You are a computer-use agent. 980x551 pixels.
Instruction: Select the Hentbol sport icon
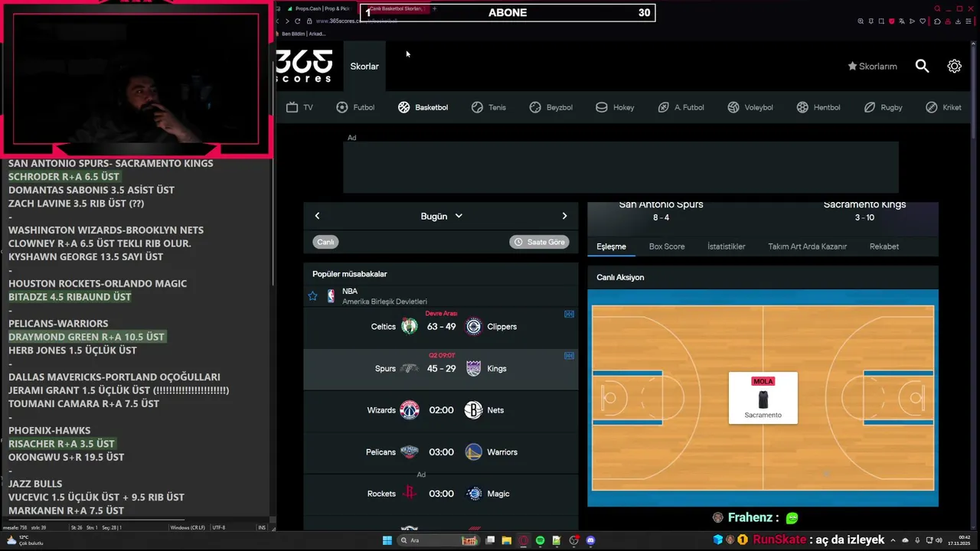pyautogui.click(x=802, y=107)
